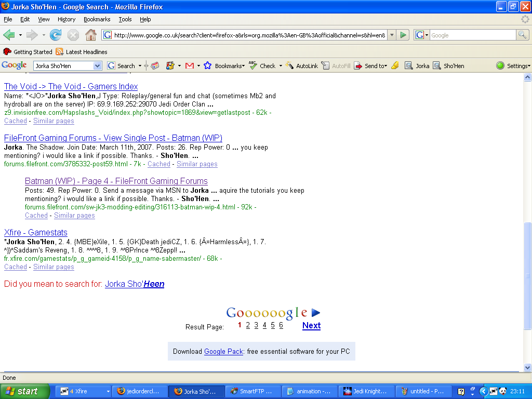Reload the current page
Screen dimensions: 532x399
coord(56,35)
